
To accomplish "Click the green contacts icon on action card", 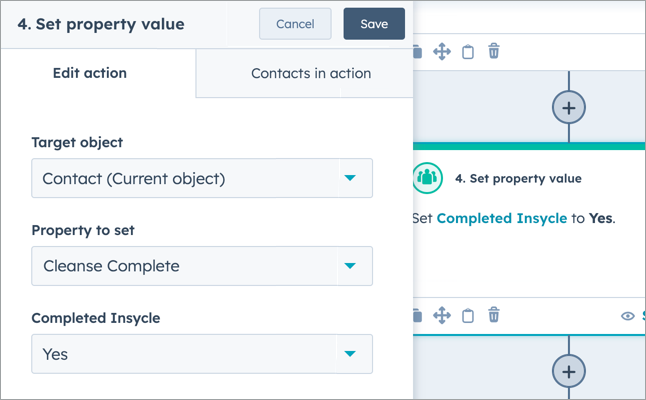I will [x=428, y=178].
